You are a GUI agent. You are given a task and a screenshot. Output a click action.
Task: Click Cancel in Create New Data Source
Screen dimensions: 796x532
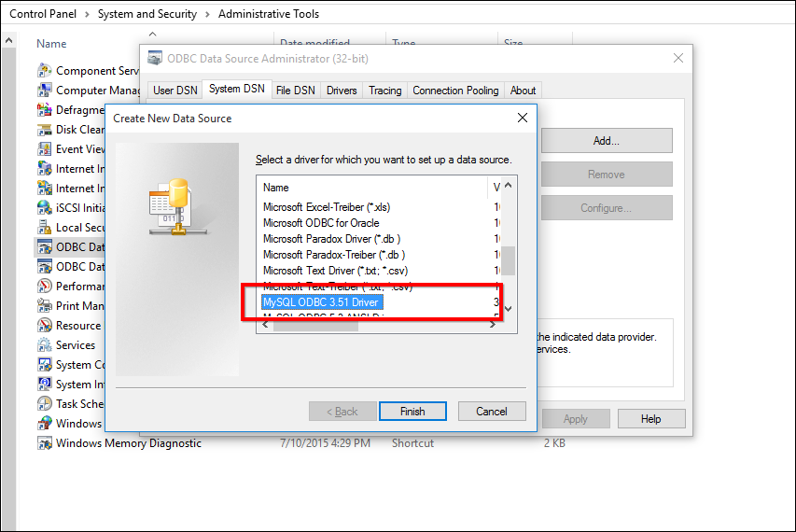tap(492, 412)
